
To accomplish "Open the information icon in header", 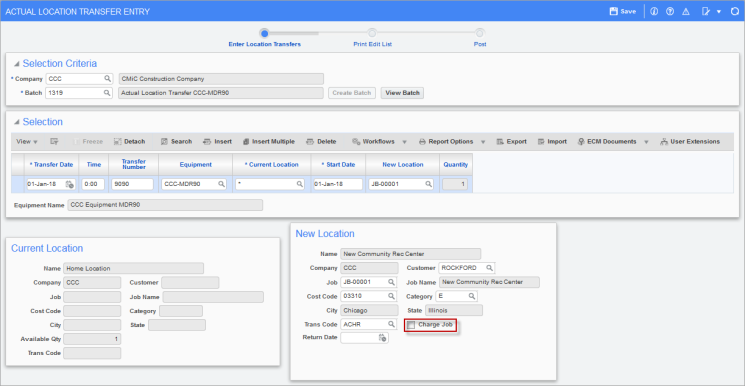I will pos(654,11).
